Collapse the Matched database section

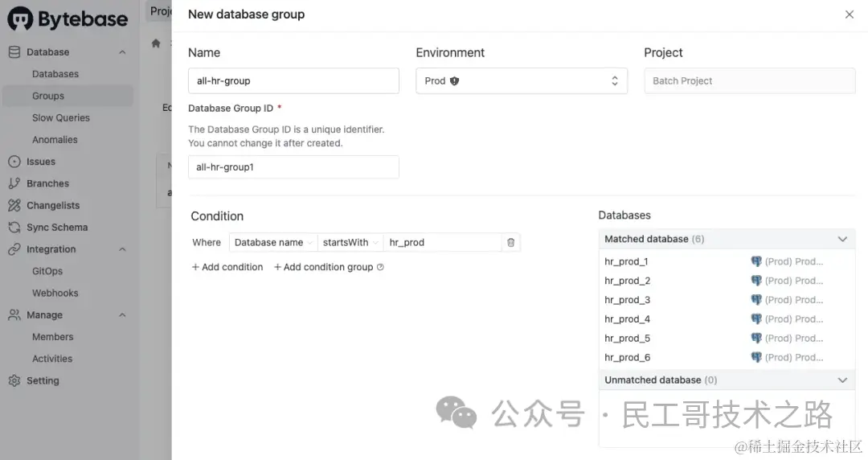point(841,239)
